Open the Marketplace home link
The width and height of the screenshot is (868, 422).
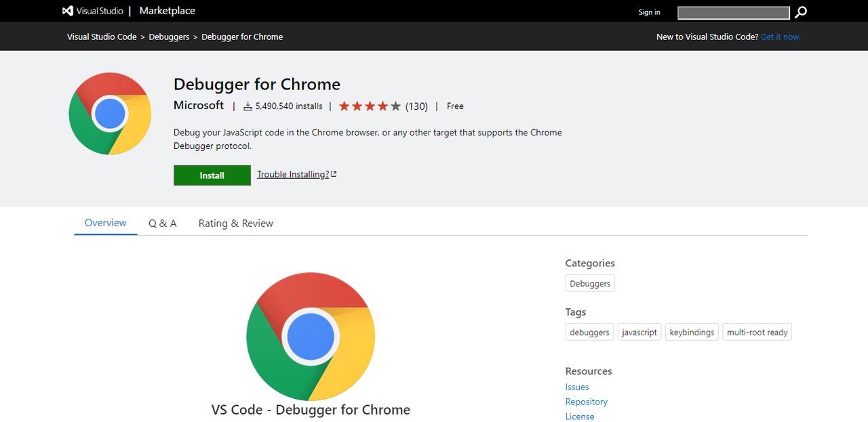coord(167,11)
